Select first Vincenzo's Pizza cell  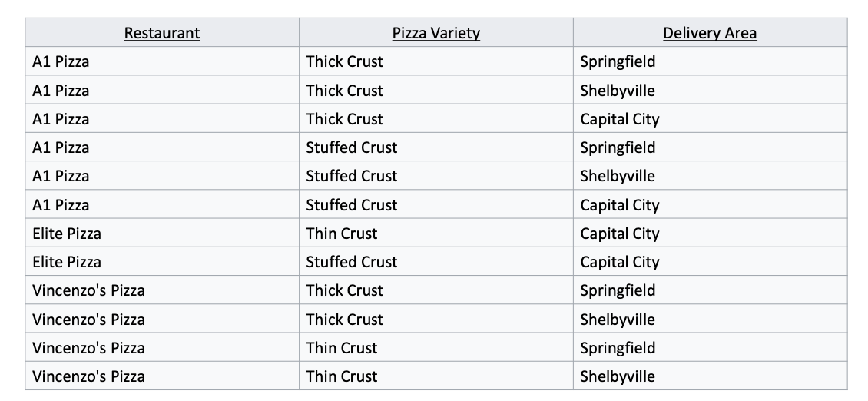click(161, 290)
